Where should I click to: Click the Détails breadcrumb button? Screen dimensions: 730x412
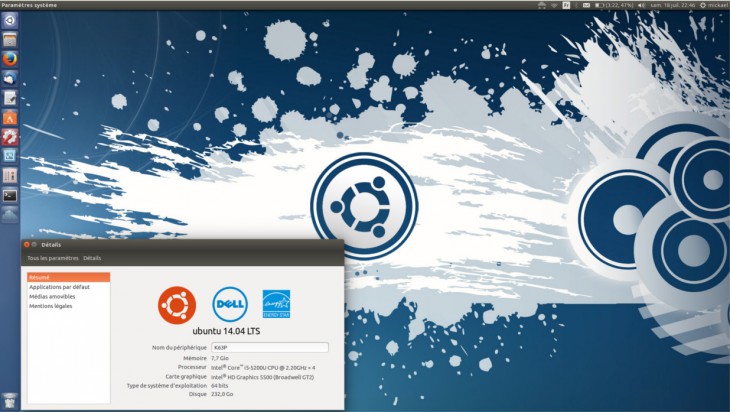coord(92,258)
